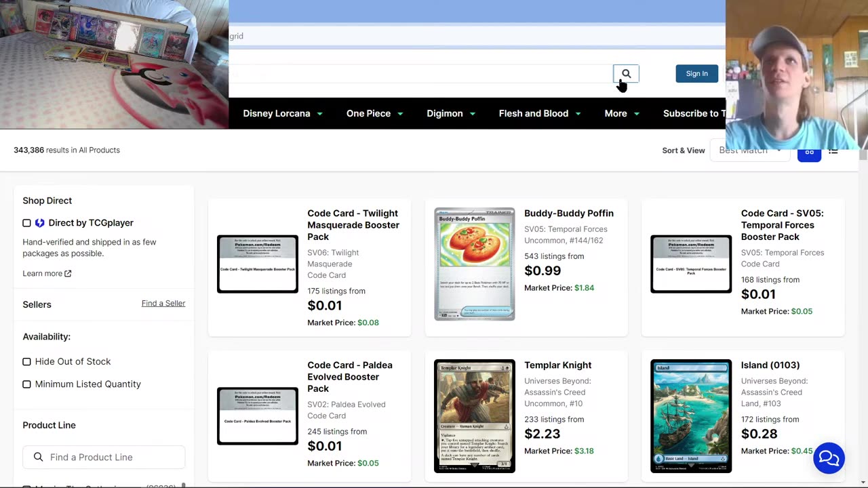Screen dimensions: 868x488
Task: Click the Paldea Evolved code card image
Action: coord(258,415)
